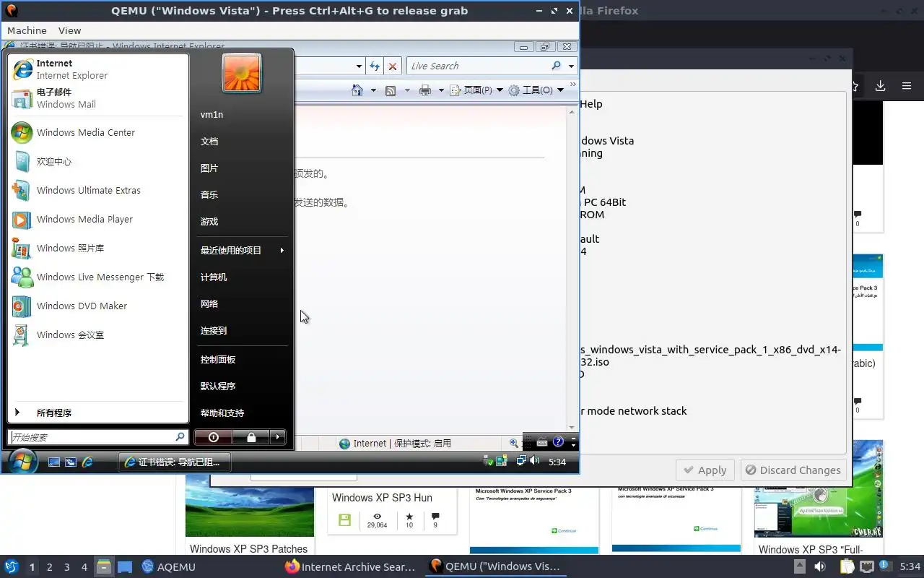
Task: Click the IE Print toolbar icon
Action: [x=425, y=90]
